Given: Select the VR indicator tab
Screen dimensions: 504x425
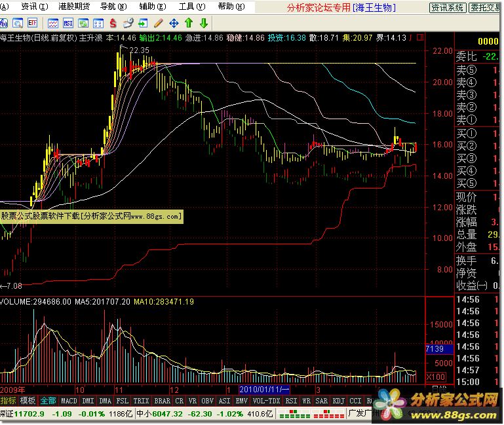Looking at the screenshot, I should click(192, 401).
